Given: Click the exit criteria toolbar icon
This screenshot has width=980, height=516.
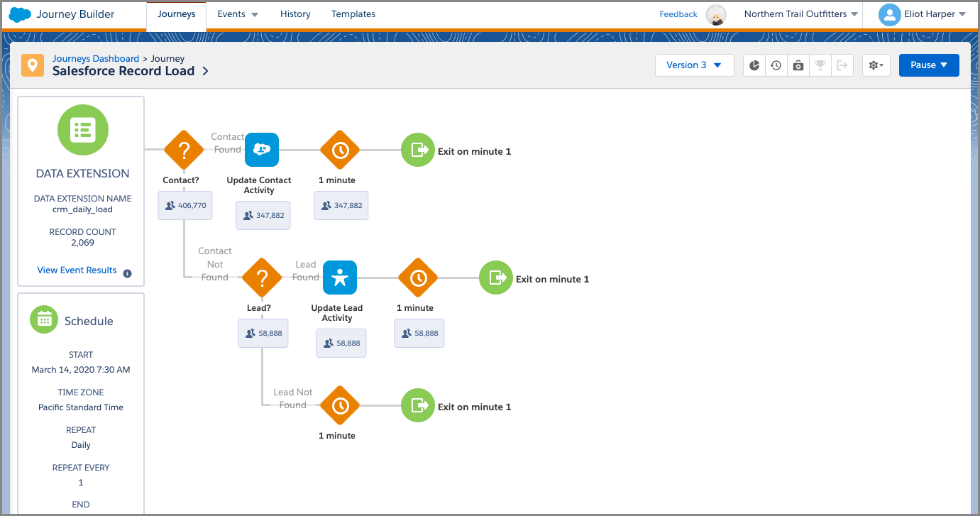Looking at the screenshot, I should (842, 65).
